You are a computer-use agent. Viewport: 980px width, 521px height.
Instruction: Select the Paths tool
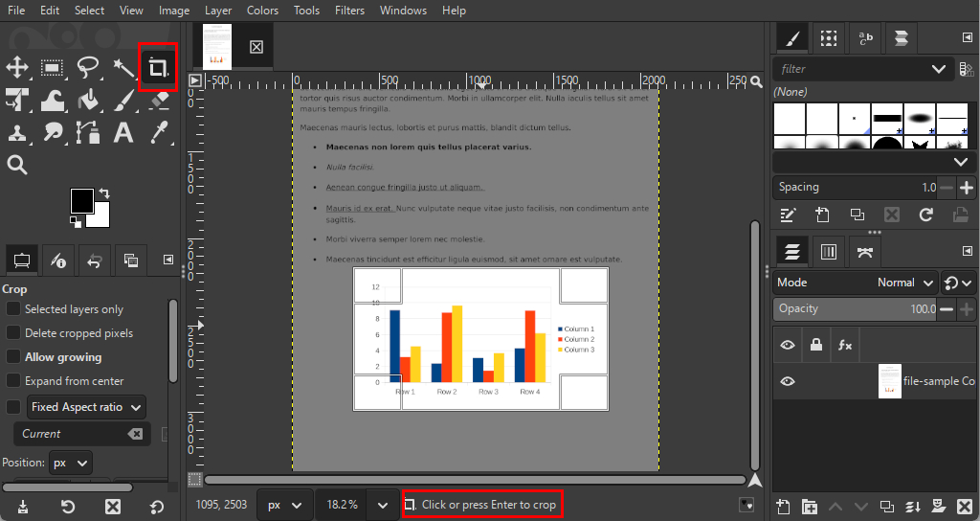click(88, 132)
